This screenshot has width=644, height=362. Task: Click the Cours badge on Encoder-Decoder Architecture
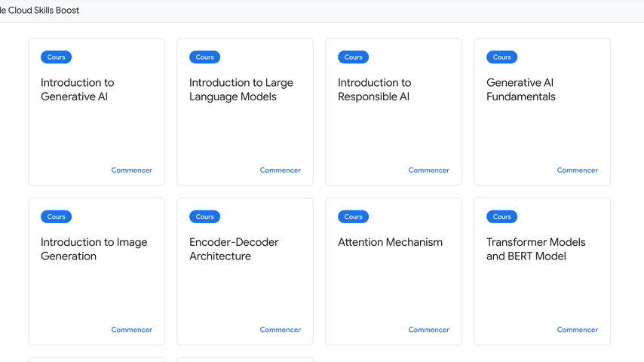pos(204,216)
